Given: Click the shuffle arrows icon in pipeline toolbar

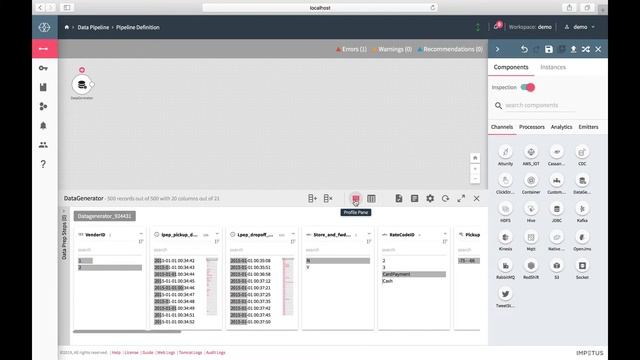Looking at the screenshot, I should [x=586, y=49].
